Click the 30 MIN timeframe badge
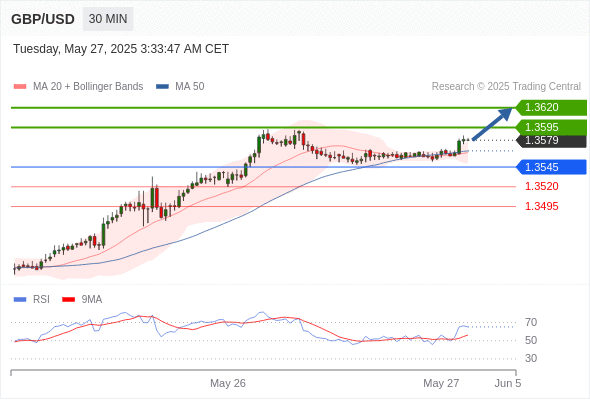This screenshot has height=400, width=590. point(108,19)
